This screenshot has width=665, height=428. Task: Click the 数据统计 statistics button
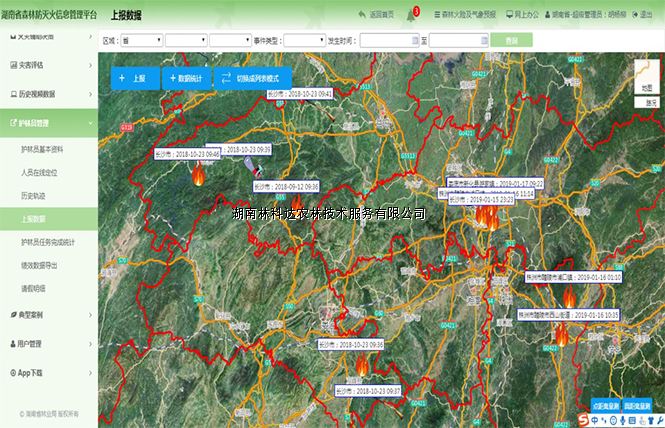click(186, 78)
